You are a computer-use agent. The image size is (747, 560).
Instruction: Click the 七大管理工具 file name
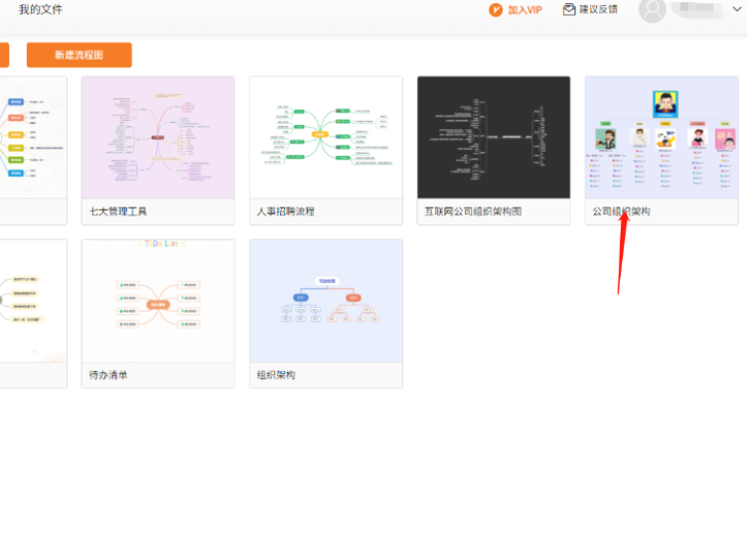click(x=118, y=211)
